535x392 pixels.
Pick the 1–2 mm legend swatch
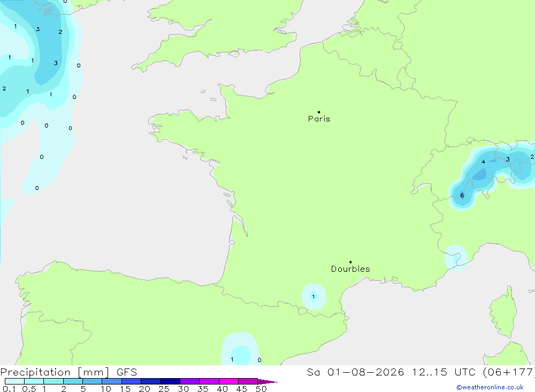pyautogui.click(x=53, y=381)
